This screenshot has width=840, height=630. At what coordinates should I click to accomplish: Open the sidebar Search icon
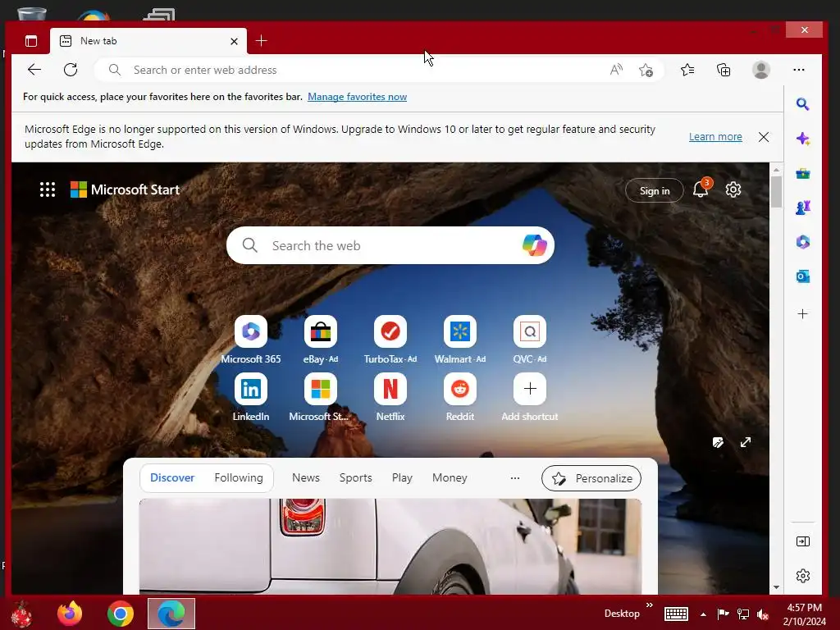[802, 104]
